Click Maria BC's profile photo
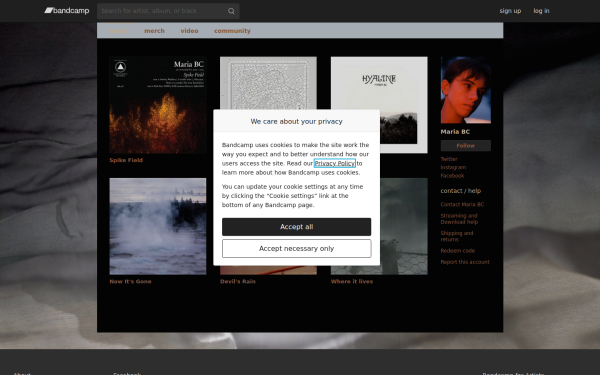Viewport: 600px width, 375px height. (x=466, y=90)
